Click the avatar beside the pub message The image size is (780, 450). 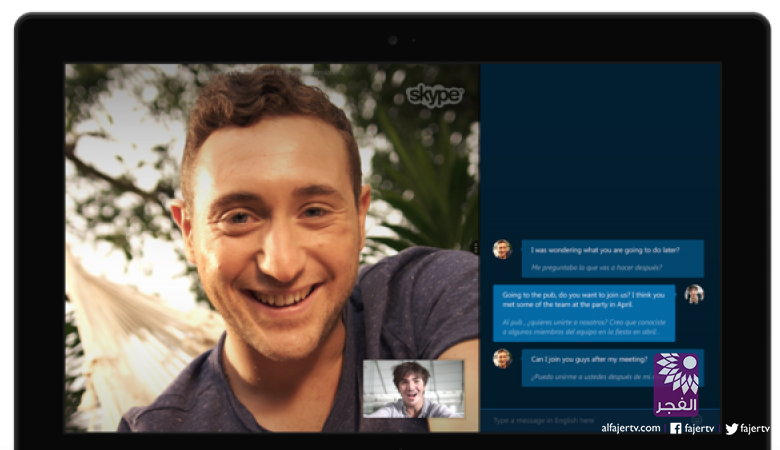point(694,294)
